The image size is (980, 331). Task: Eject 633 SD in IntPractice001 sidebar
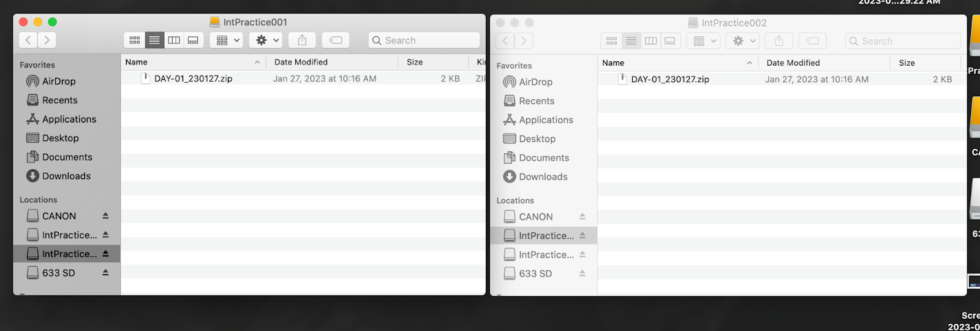(105, 272)
